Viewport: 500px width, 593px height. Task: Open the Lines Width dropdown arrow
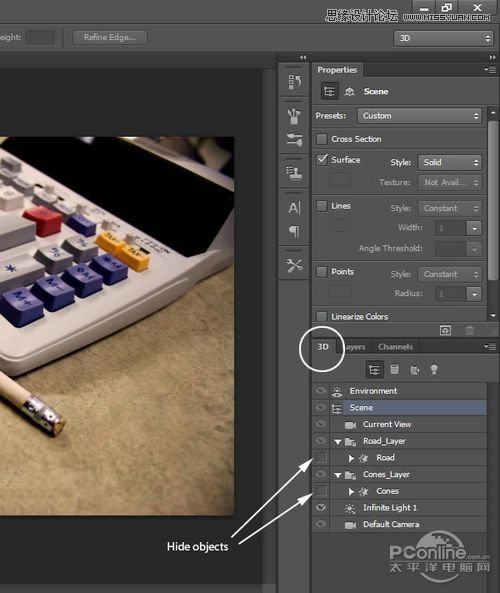tap(474, 228)
